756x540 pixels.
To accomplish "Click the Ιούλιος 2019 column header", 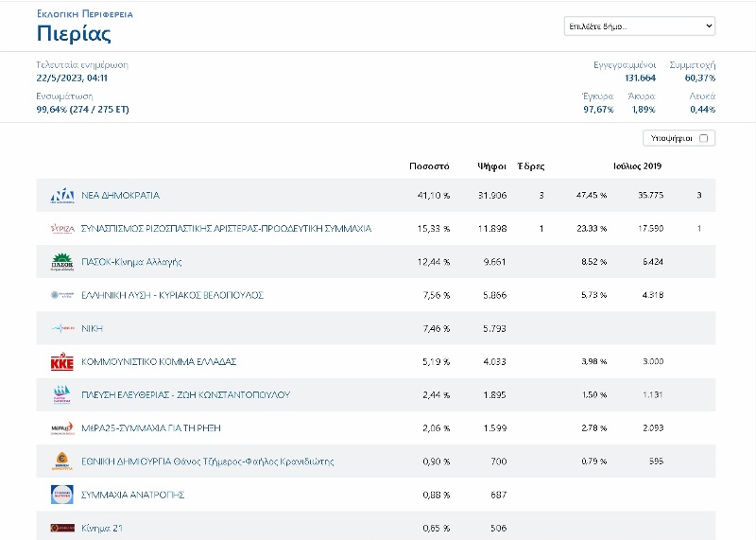I will (637, 166).
